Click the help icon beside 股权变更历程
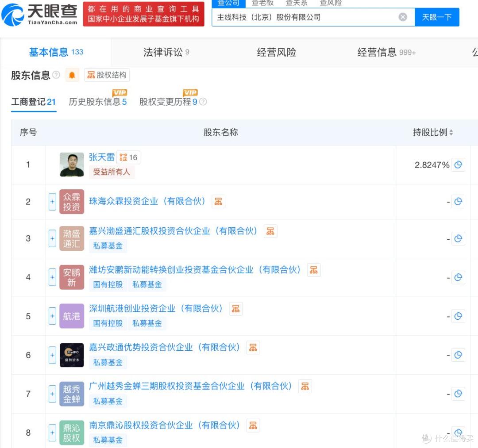Image resolution: width=478 pixels, height=448 pixels. coord(203,102)
